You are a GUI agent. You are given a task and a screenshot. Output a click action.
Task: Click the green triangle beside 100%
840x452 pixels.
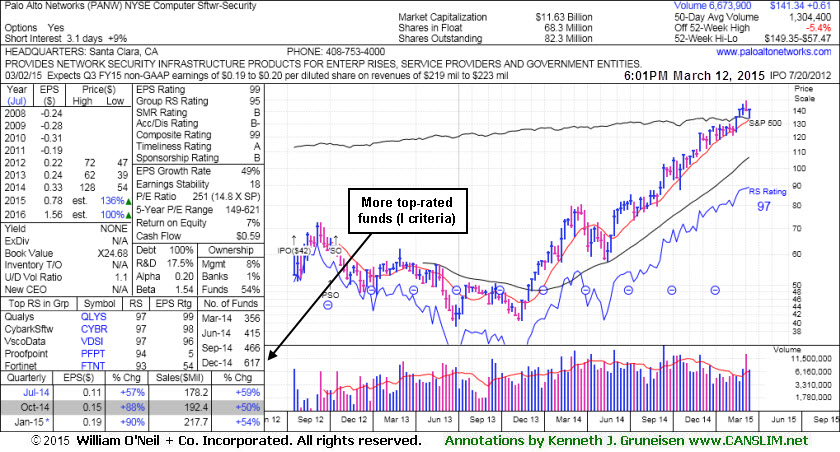click(128, 215)
